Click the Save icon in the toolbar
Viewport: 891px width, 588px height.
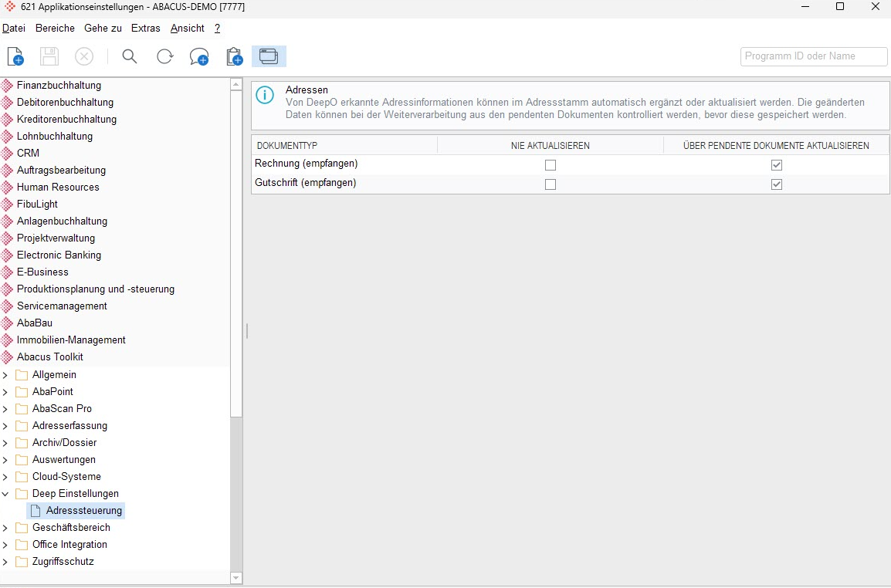pyautogui.click(x=48, y=56)
